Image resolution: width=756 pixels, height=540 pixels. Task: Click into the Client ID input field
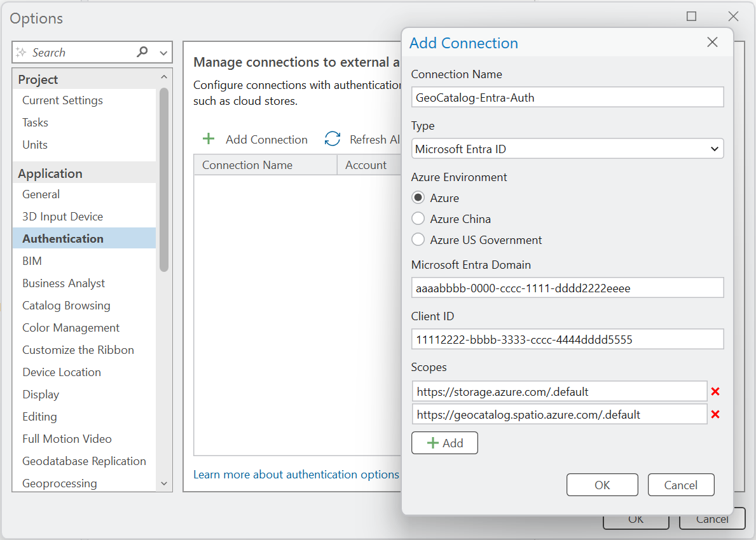(567, 339)
